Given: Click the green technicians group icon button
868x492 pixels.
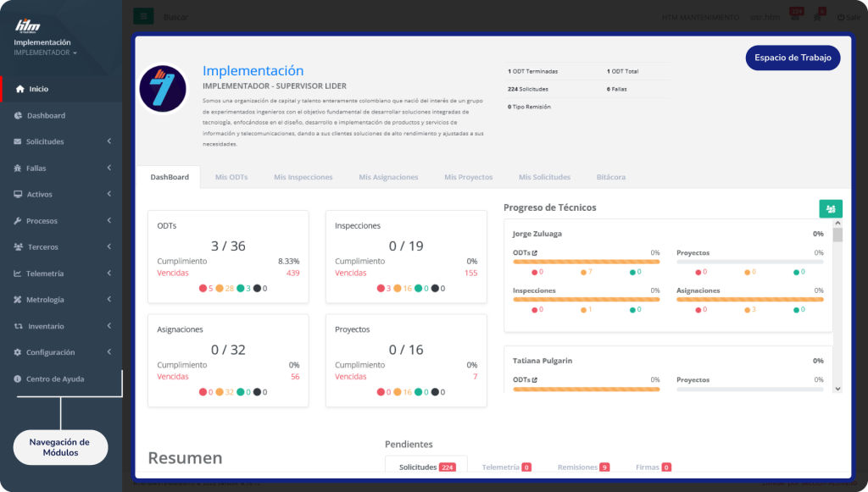Looking at the screenshot, I should tap(830, 209).
